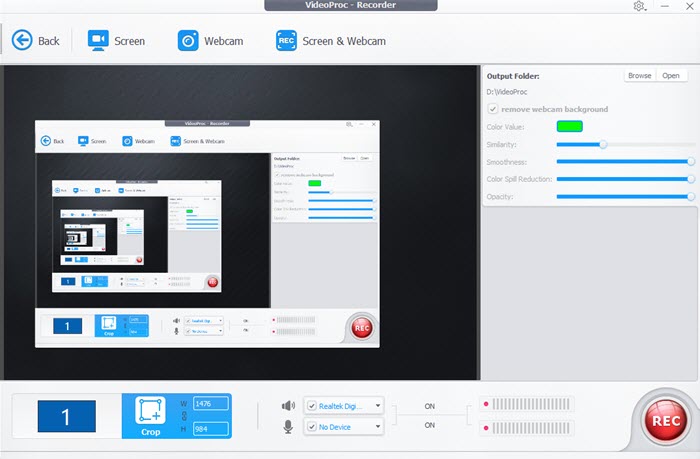Select the Webcam recording mode
Screen dimensions: 700x459
210,41
